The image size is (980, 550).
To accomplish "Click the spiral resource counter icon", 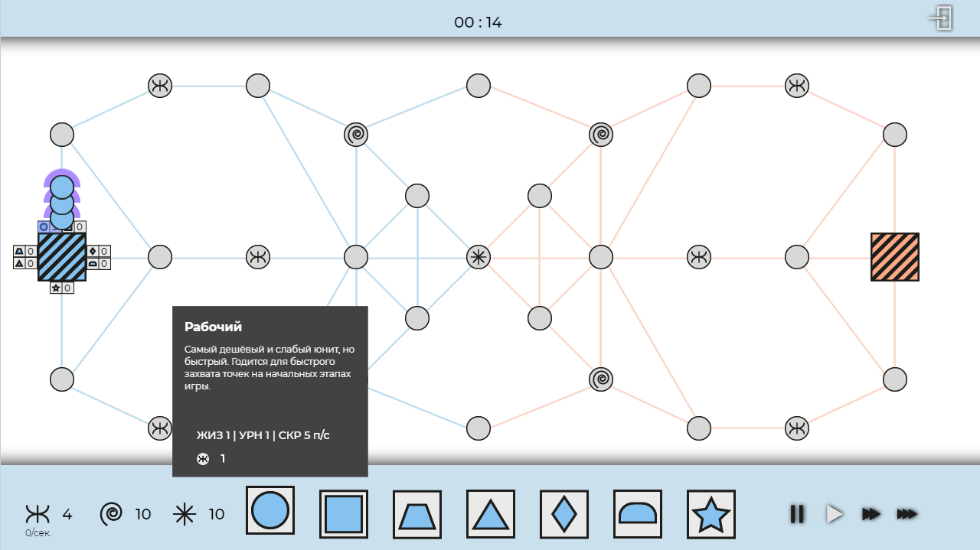I will [111, 514].
